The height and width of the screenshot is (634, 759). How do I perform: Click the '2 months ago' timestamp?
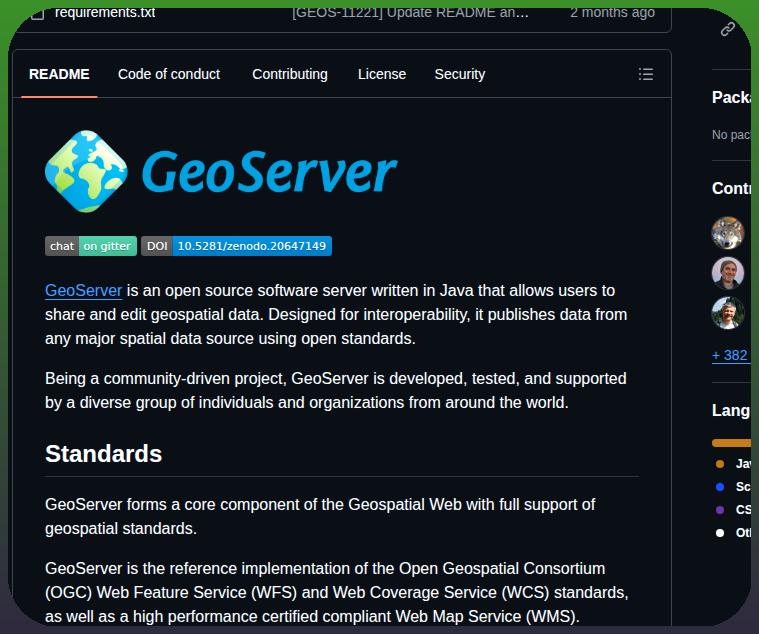pyautogui.click(x=612, y=13)
